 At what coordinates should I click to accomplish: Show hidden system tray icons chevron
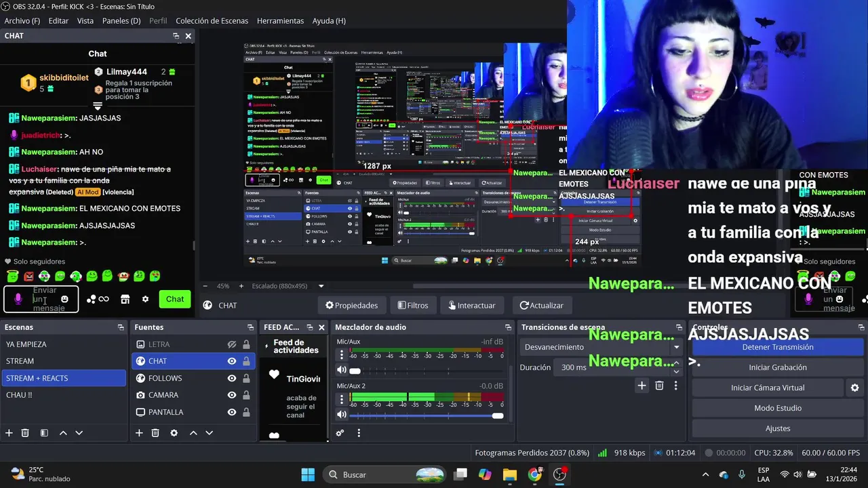point(705,474)
